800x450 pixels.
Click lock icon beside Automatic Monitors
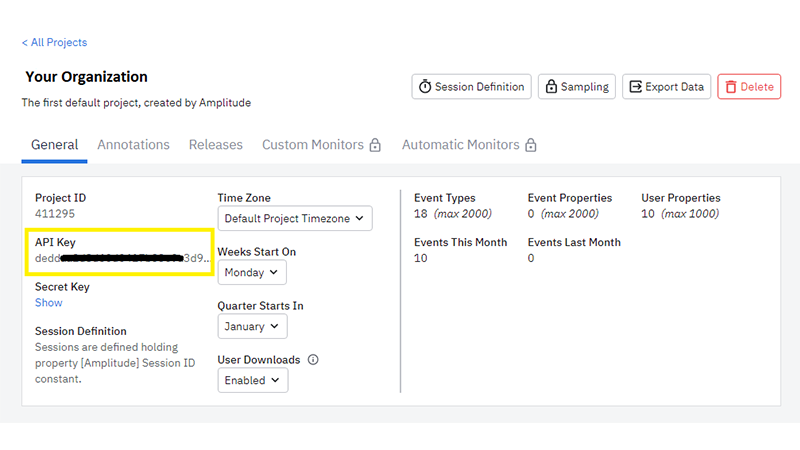pos(531,145)
